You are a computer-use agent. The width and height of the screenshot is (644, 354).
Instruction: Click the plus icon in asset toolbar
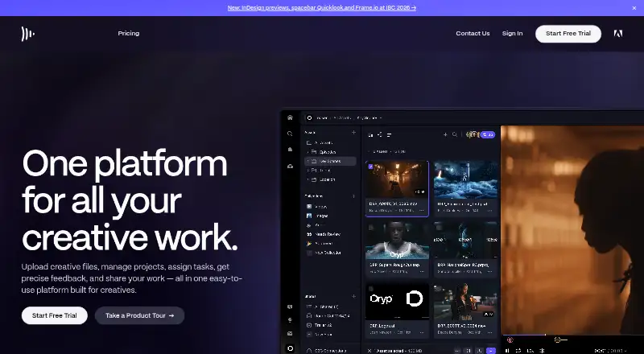(x=445, y=134)
